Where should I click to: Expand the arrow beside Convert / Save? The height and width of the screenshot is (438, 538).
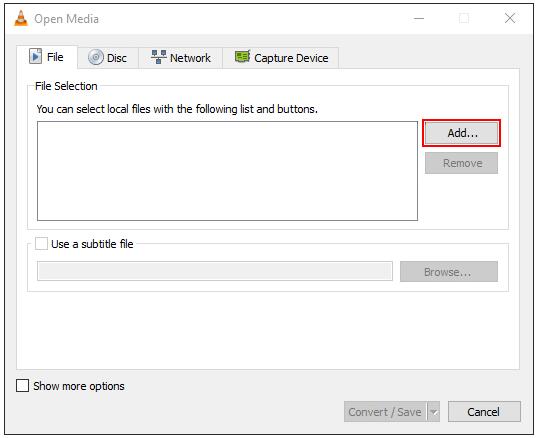click(434, 412)
